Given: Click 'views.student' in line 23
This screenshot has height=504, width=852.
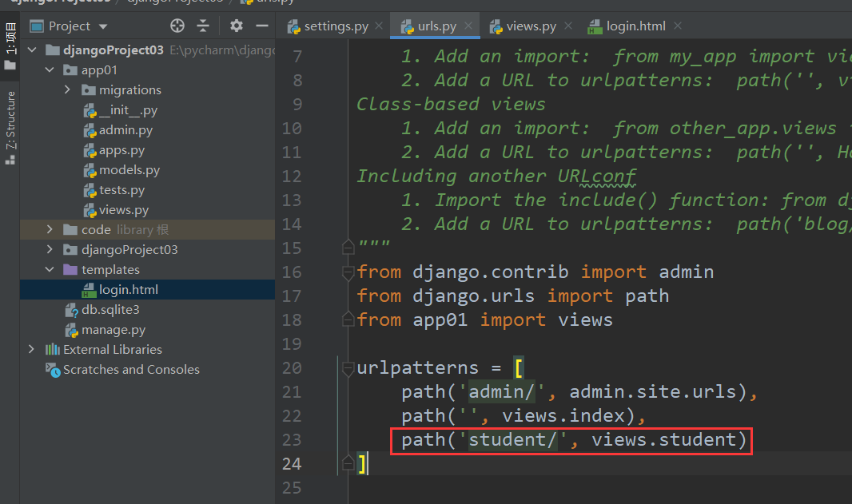Looking at the screenshot, I should pyautogui.click(x=664, y=439).
